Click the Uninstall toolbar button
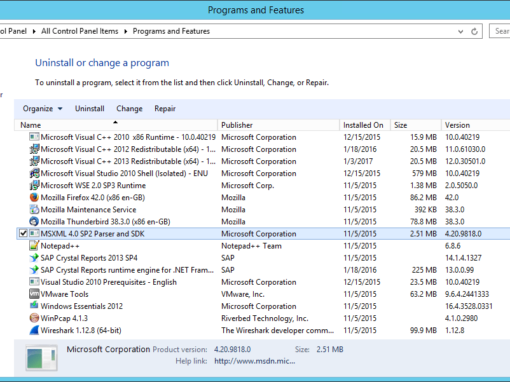Viewport: 510px width, 382px height. (x=89, y=109)
